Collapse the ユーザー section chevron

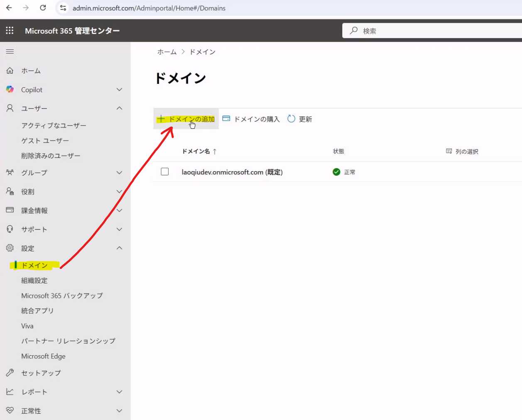[119, 108]
